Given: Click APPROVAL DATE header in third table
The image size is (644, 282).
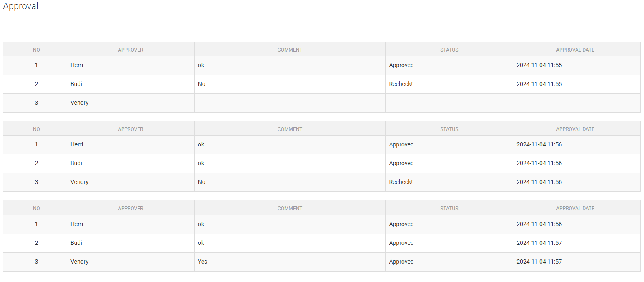Looking at the screenshot, I should (x=575, y=209).
